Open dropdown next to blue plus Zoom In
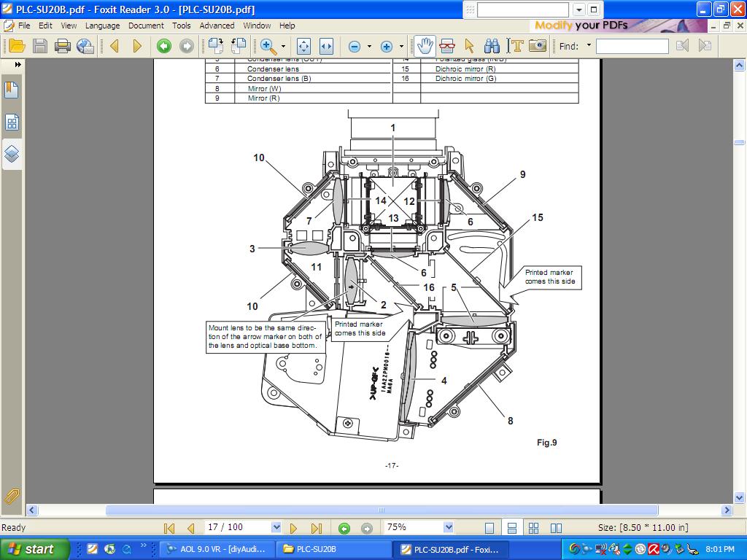 pos(401,46)
